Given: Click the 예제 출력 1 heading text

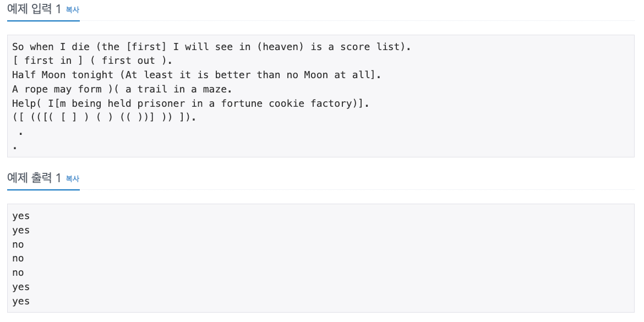Looking at the screenshot, I should [34, 178].
